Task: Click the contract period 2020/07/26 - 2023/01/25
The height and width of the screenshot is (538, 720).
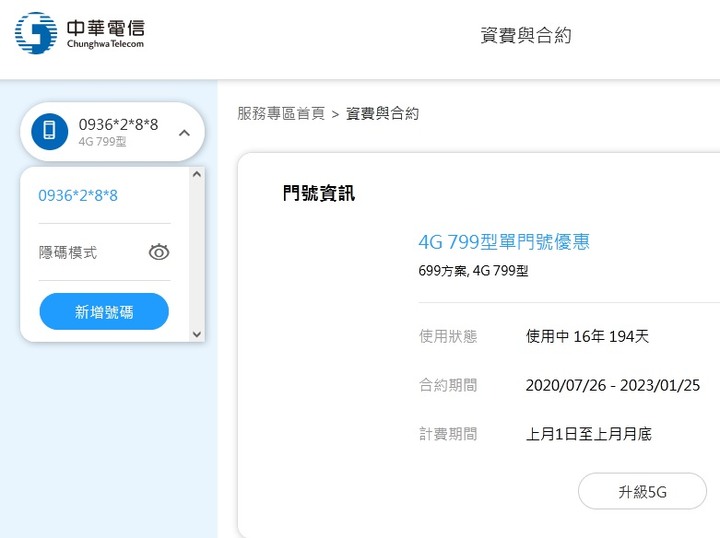Action: coord(613,385)
